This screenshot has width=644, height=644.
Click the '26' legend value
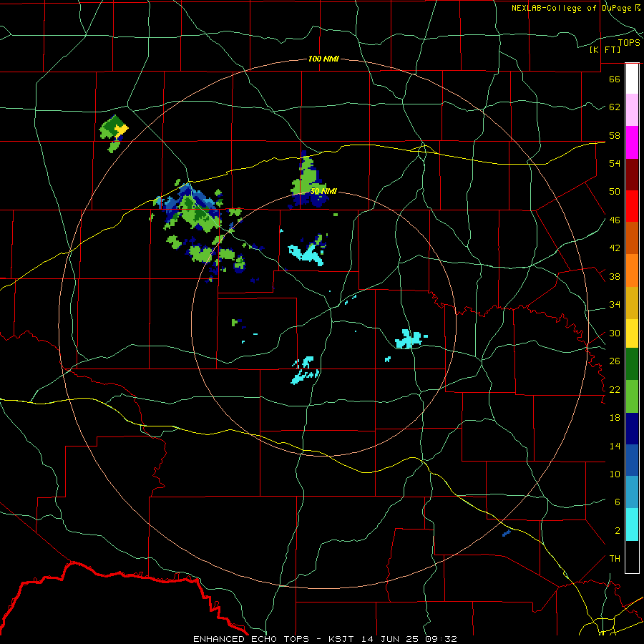click(x=615, y=361)
